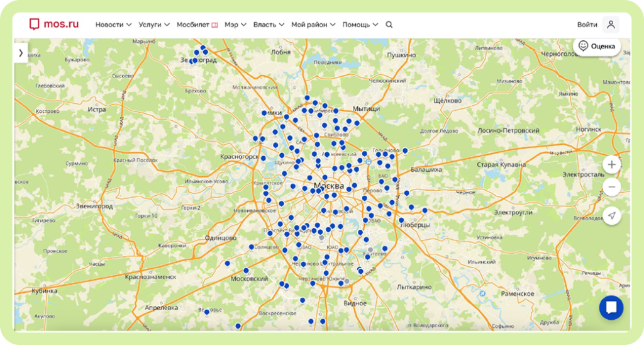The width and height of the screenshot is (644, 345).
Task: Zoom in with the plus button
Action: [611, 165]
